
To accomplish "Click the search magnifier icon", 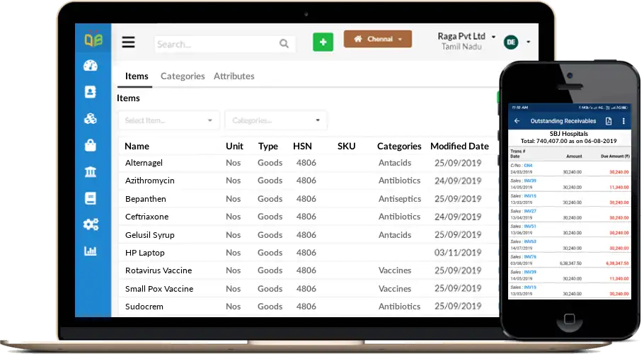I will 284,43.
